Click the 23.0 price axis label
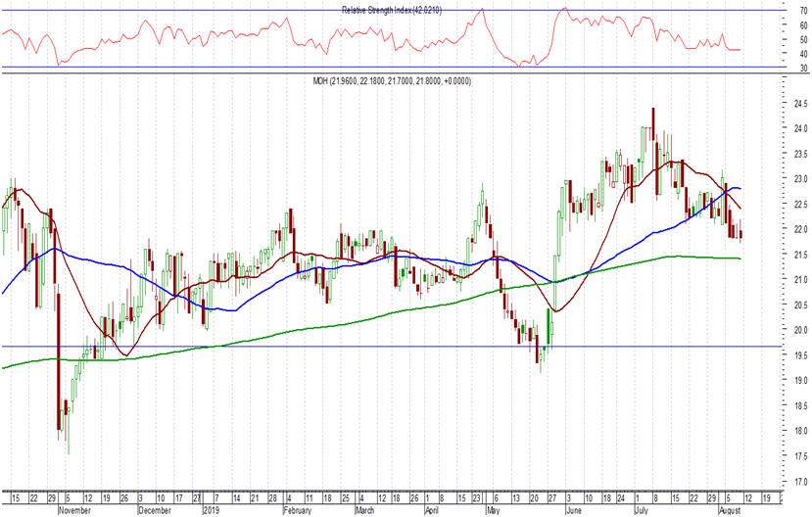 click(x=801, y=179)
